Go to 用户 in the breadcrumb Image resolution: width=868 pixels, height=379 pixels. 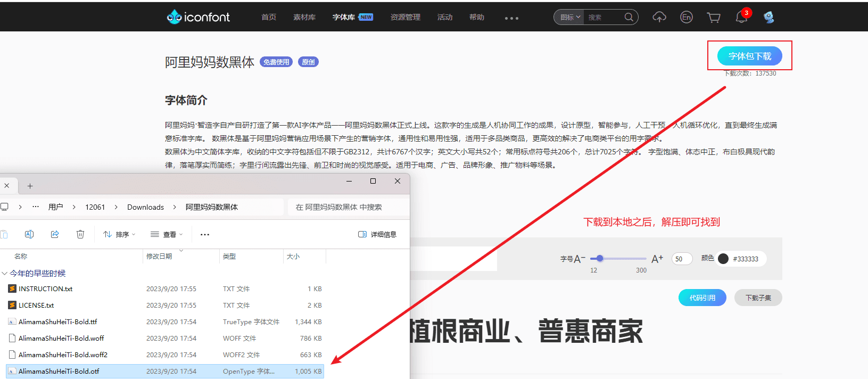click(x=55, y=207)
